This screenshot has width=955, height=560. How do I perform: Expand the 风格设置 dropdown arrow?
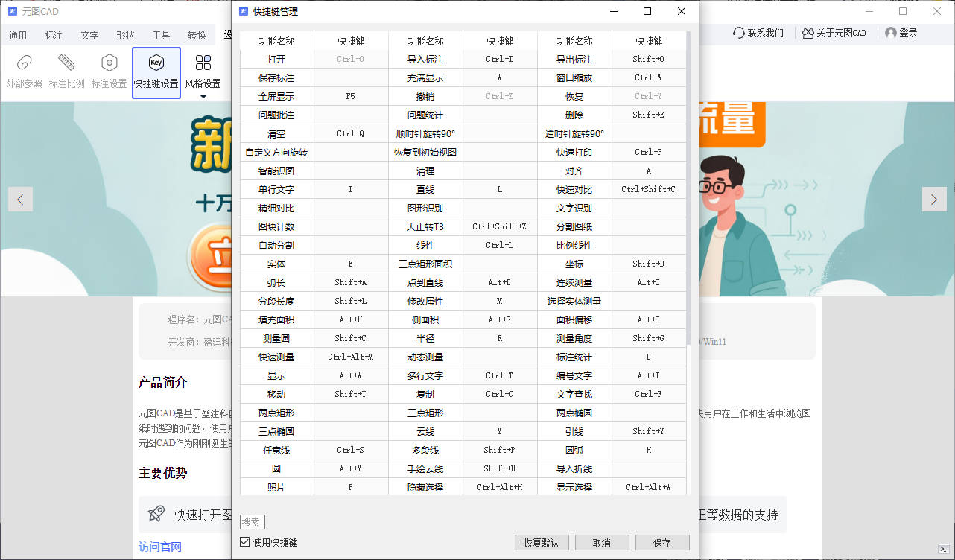(x=203, y=96)
